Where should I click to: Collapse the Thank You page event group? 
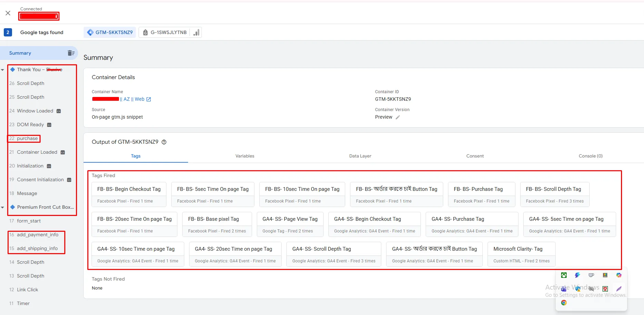pos(3,70)
